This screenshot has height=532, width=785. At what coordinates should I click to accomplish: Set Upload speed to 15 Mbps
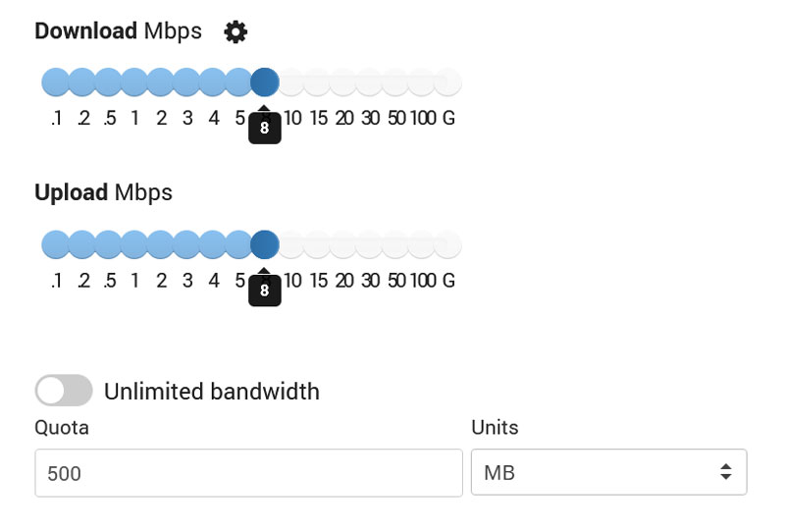click(x=318, y=244)
